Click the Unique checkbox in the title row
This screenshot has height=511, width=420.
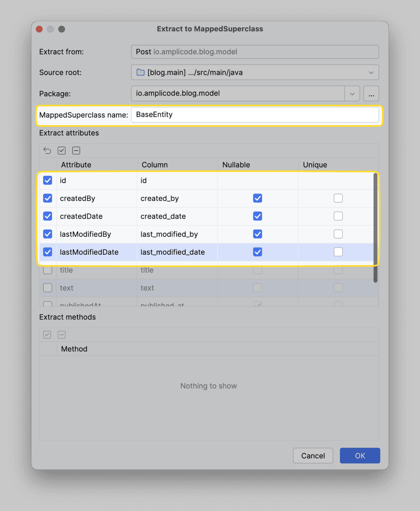(338, 270)
